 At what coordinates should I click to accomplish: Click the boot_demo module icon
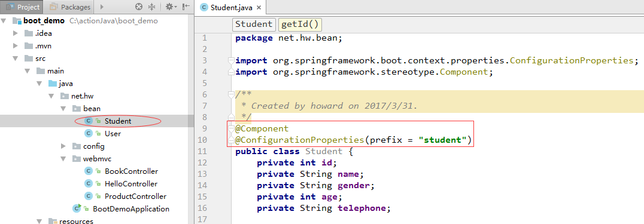pos(17,20)
